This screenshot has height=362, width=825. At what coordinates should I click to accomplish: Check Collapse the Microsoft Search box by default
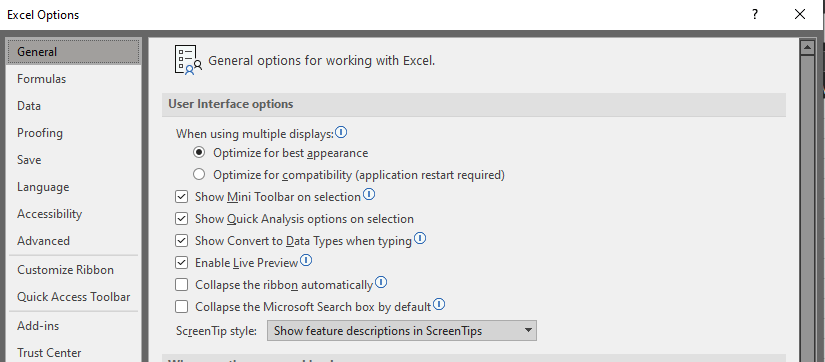tap(182, 306)
